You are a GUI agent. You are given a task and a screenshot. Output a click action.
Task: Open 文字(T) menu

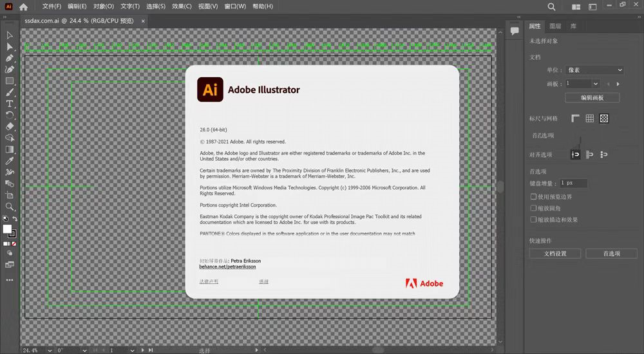tap(130, 6)
